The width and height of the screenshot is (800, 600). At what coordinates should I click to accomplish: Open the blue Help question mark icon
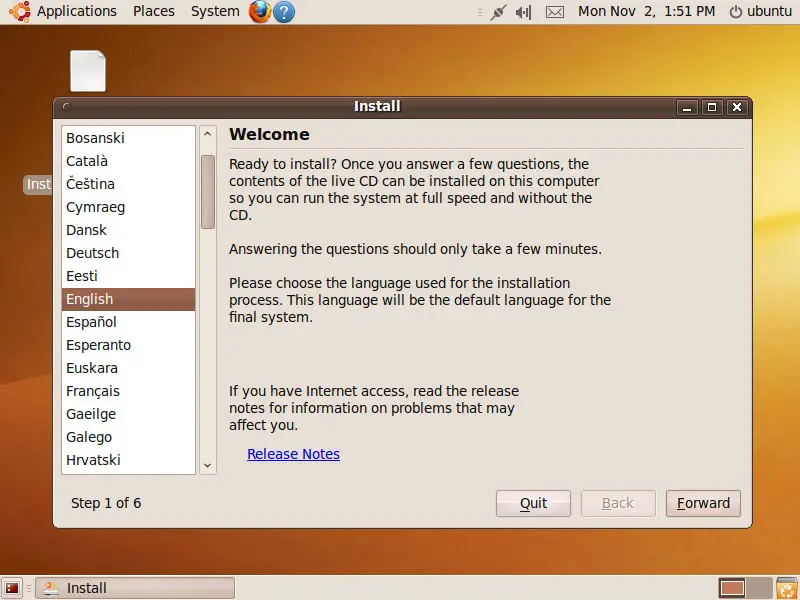(284, 12)
